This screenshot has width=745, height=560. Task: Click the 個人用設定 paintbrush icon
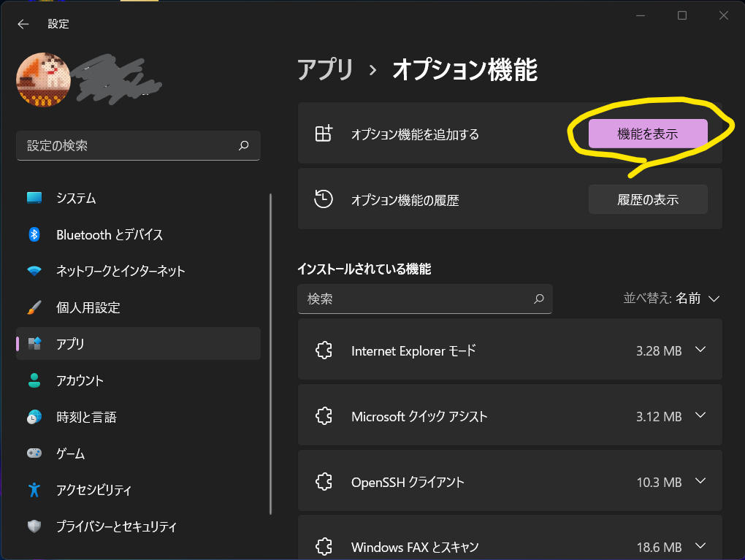tap(34, 307)
